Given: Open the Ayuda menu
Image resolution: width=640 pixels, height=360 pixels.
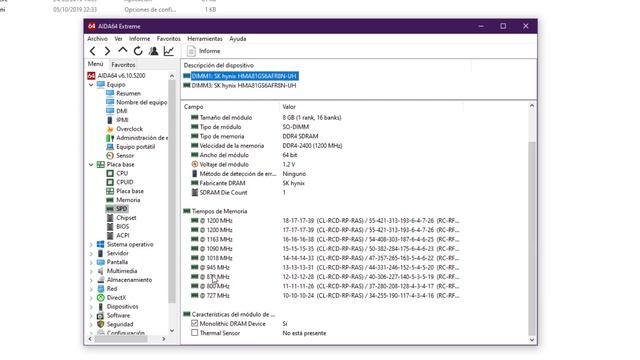Looking at the screenshot, I should 238,39.
